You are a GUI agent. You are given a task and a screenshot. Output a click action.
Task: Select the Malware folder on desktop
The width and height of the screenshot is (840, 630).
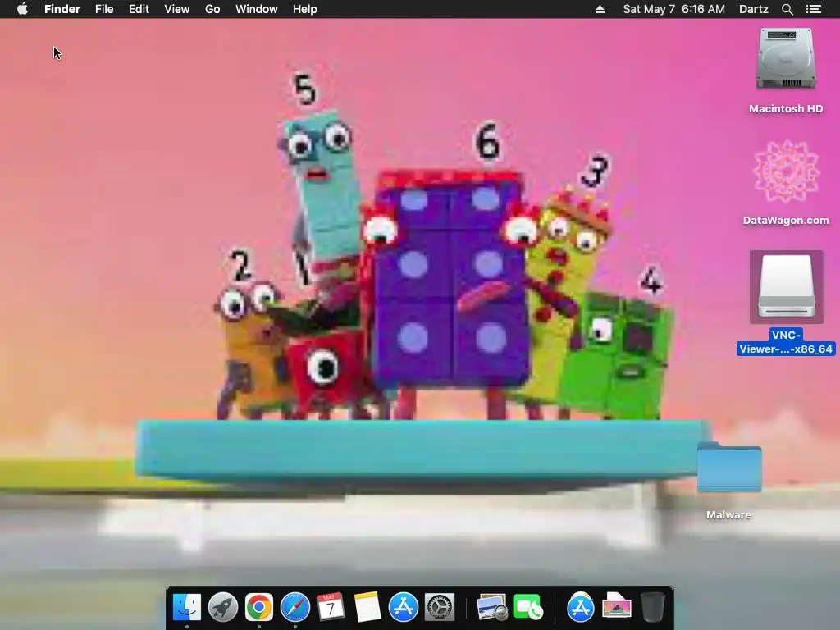point(729,467)
